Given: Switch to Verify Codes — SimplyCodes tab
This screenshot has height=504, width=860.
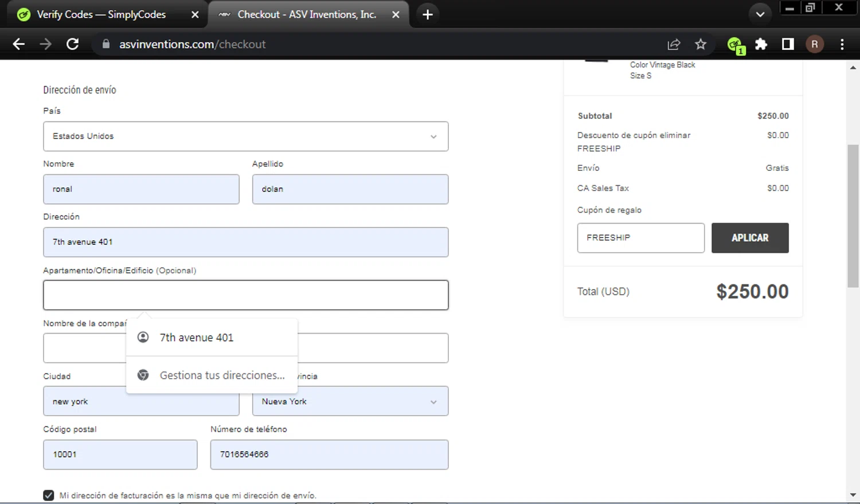Looking at the screenshot, I should pos(101,15).
